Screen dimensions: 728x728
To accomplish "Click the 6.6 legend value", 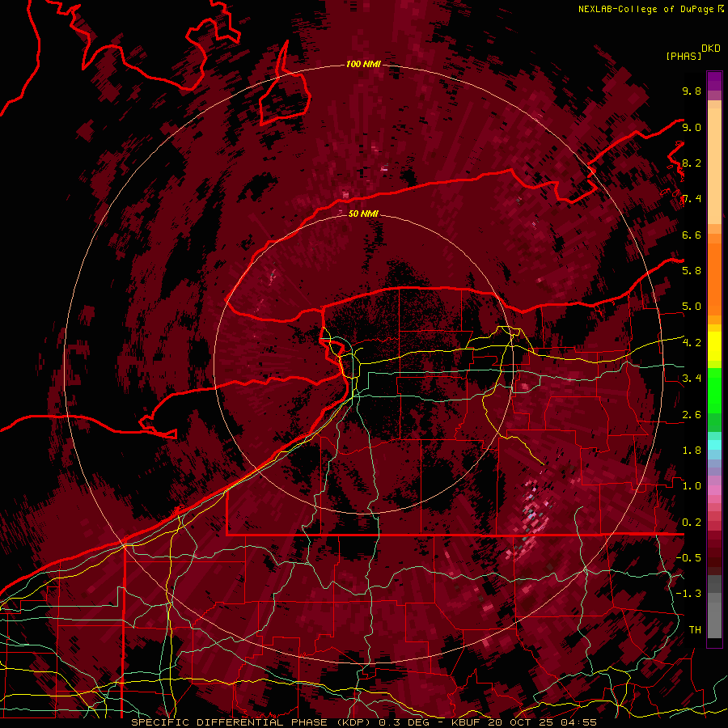I will 692,235.
